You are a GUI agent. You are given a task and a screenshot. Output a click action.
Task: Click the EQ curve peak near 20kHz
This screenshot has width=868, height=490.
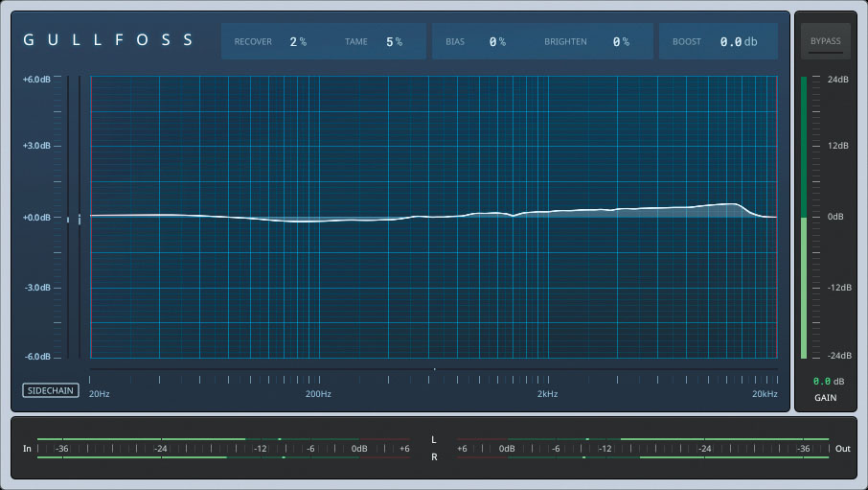[735, 204]
